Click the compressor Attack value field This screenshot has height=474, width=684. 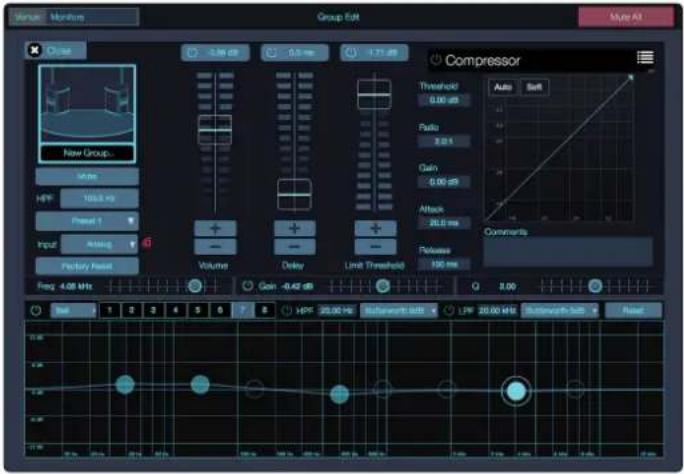(x=444, y=223)
